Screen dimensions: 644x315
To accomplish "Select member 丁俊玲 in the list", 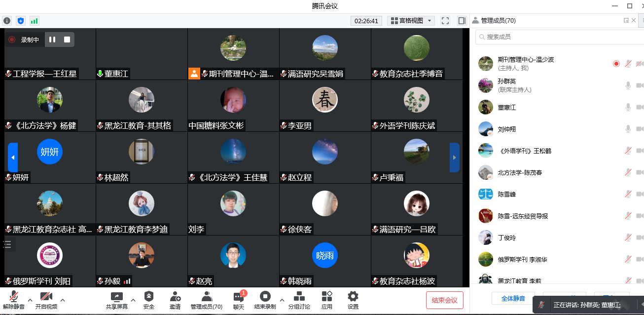I will coord(557,237).
